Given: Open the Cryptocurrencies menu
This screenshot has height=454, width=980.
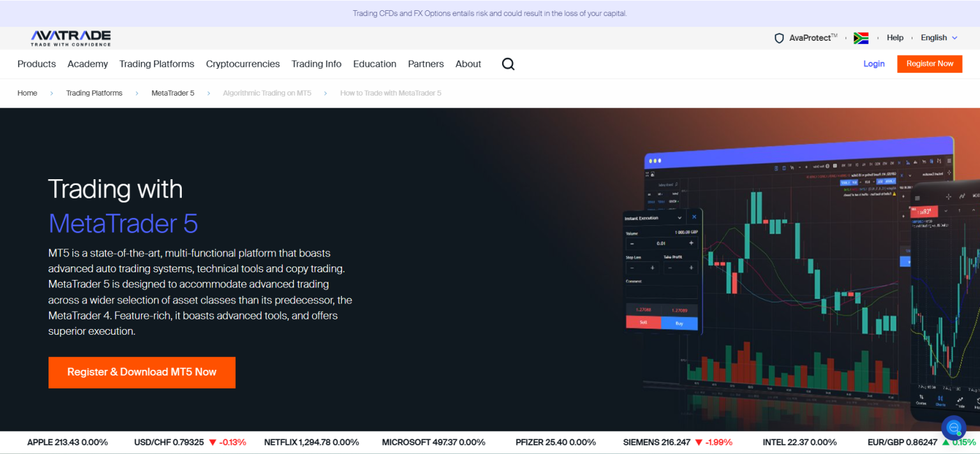Looking at the screenshot, I should tap(242, 64).
